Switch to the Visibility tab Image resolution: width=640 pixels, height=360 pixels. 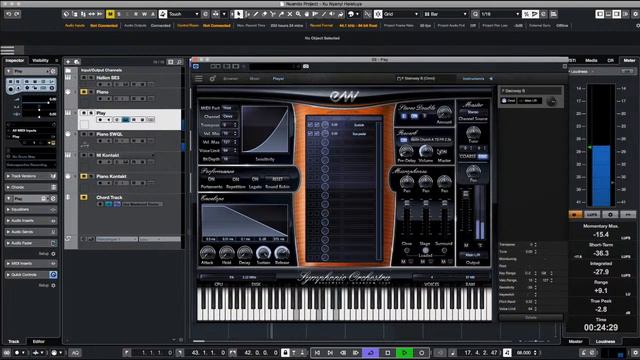(x=40, y=60)
